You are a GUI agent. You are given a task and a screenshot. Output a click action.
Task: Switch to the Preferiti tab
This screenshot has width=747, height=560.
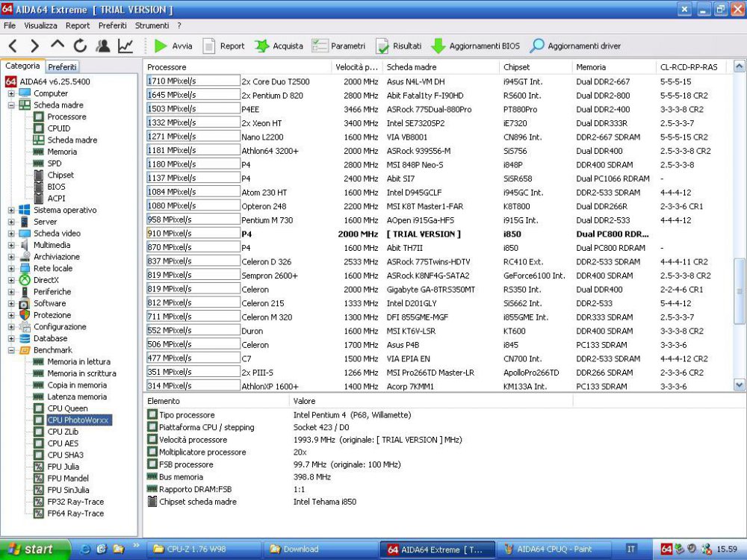coord(63,66)
